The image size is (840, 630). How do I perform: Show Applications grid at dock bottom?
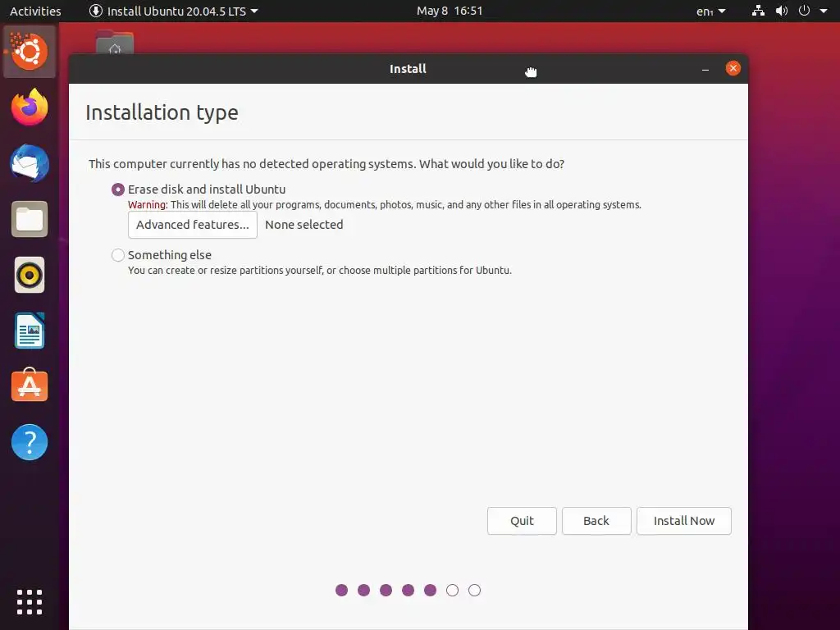pyautogui.click(x=30, y=602)
